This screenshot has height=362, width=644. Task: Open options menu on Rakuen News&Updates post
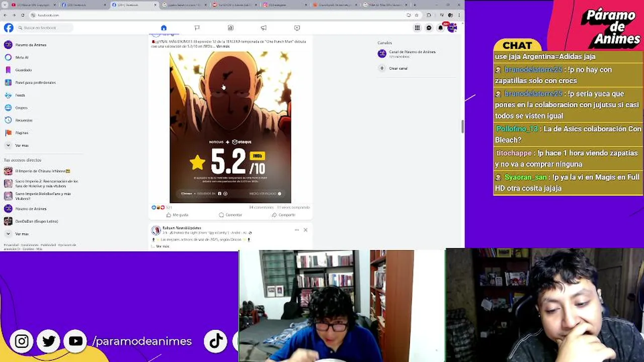coord(297,230)
